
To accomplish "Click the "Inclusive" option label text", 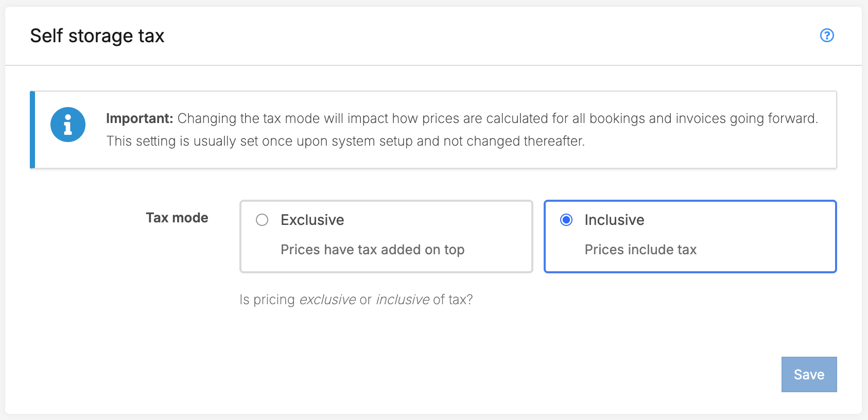I will pyautogui.click(x=614, y=220).
